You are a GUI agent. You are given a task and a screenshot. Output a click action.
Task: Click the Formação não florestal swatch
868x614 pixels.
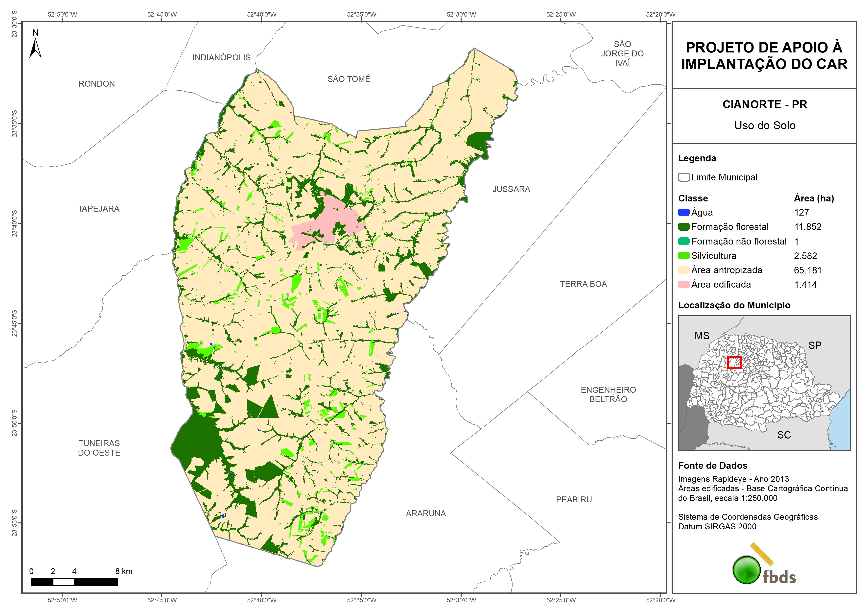(683, 241)
